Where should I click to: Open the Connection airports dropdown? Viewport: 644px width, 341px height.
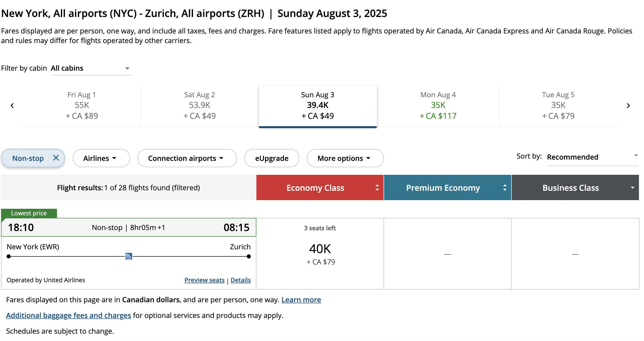pyautogui.click(x=187, y=158)
